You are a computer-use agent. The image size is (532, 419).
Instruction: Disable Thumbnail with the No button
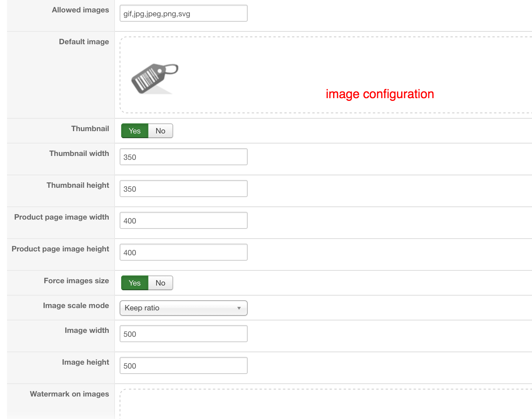160,131
